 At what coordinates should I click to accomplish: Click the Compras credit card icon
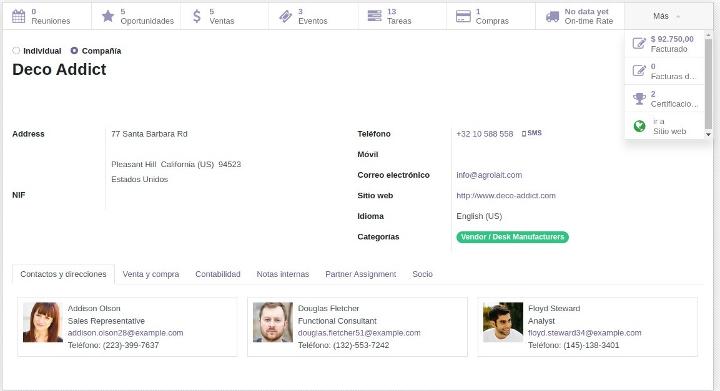click(x=463, y=16)
